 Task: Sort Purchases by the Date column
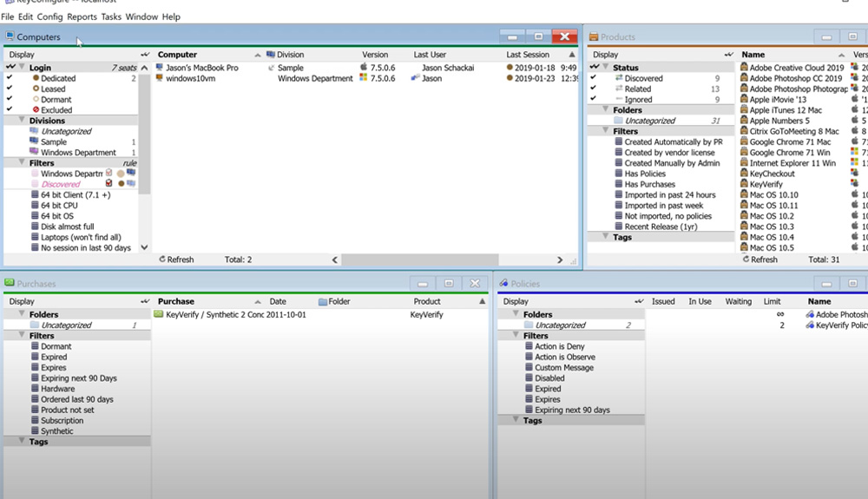(x=278, y=301)
